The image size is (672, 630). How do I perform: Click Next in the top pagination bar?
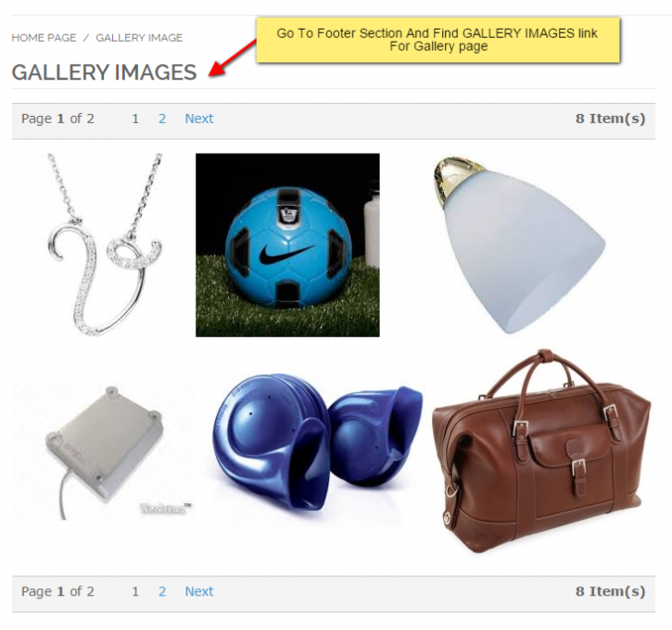(199, 119)
